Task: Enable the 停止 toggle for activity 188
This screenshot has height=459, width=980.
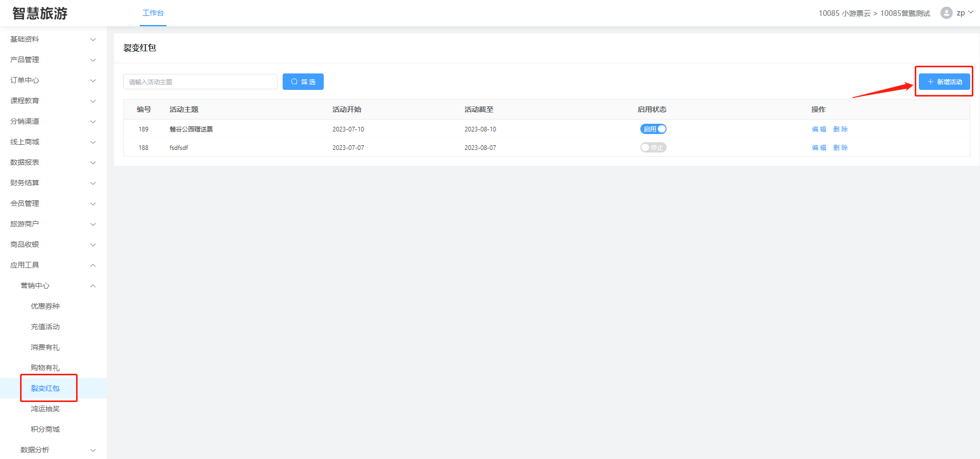Action: (653, 147)
